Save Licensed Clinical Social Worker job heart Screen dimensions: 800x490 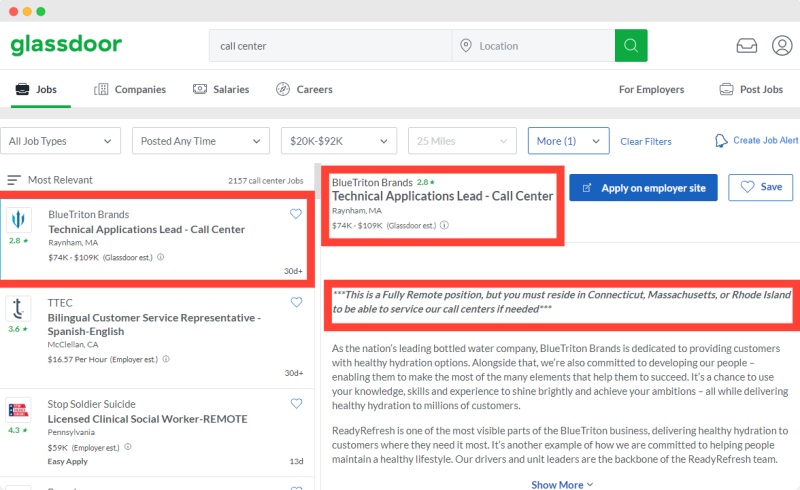coord(296,403)
